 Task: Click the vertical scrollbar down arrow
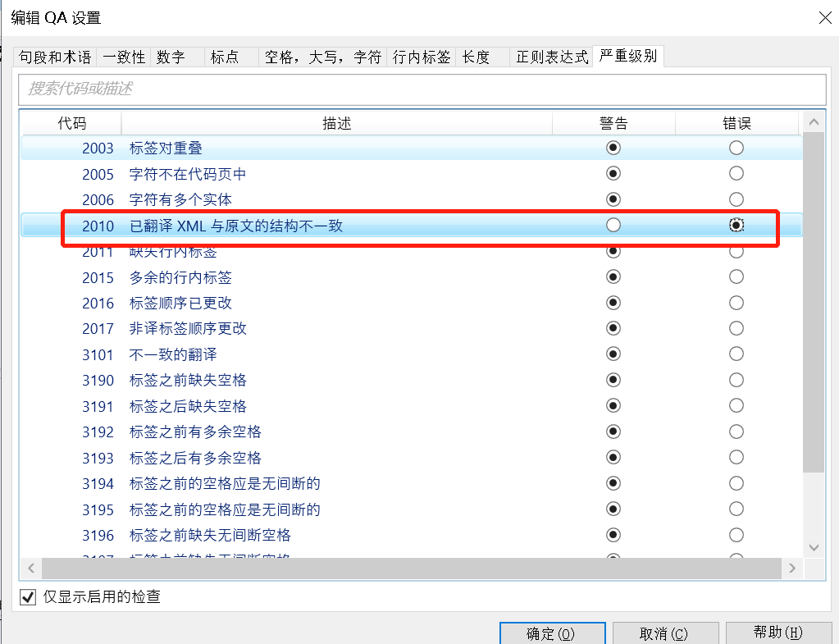814,547
